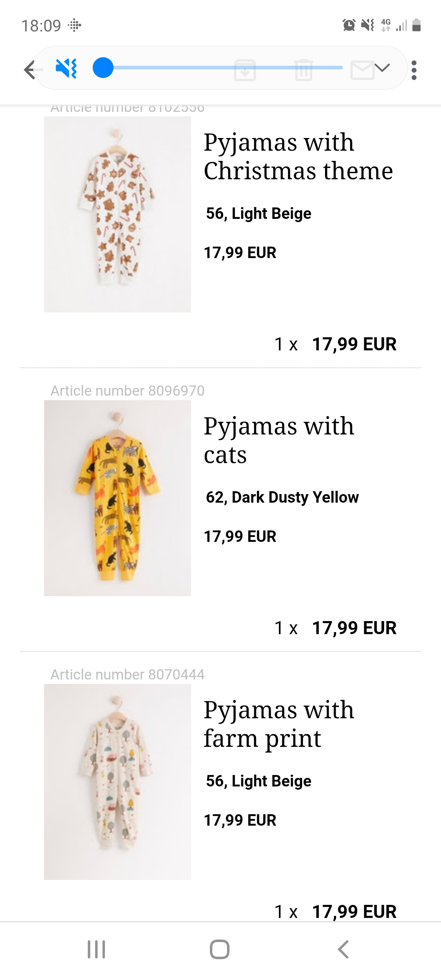441x980 pixels.
Task: Archive the email using archive icon
Action: point(245,70)
